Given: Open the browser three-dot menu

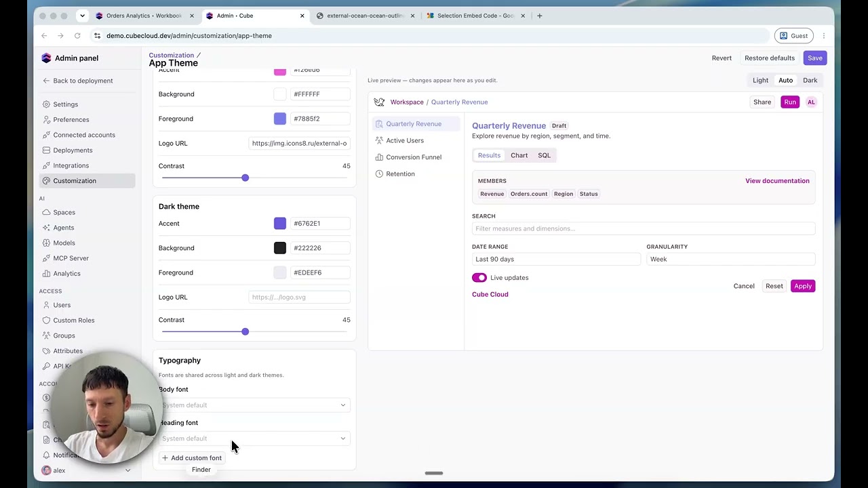Looking at the screenshot, I should coord(824,36).
